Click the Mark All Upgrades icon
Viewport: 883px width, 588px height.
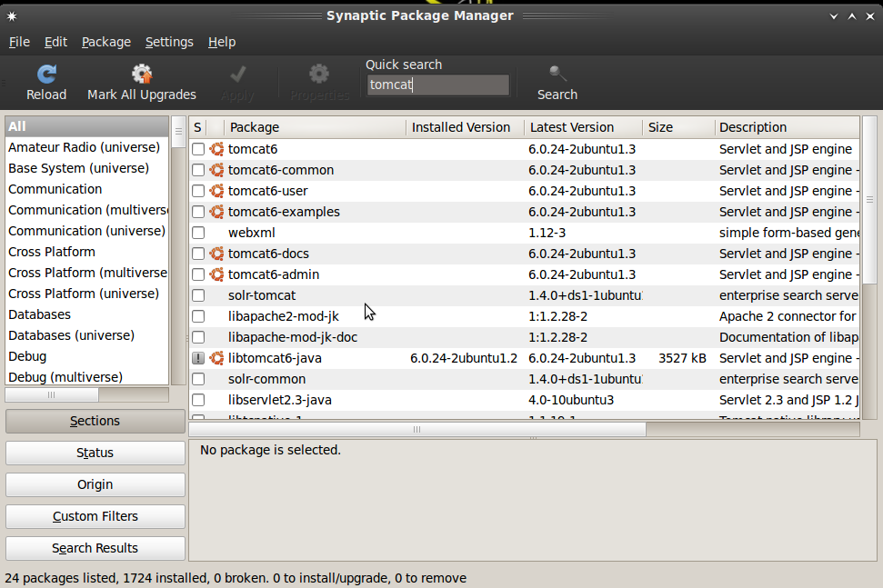point(141,73)
